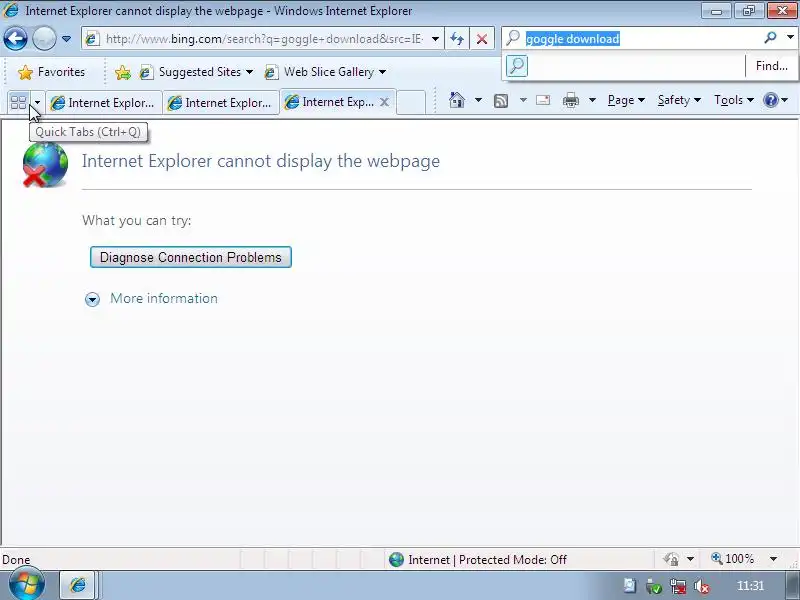The width and height of the screenshot is (800, 600).
Task: Click the red Stop loading icon
Action: coord(482,39)
